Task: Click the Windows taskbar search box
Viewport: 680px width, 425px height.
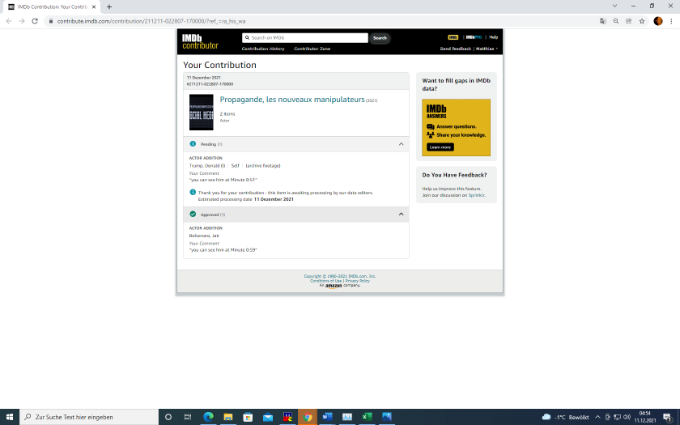Action: point(89,417)
